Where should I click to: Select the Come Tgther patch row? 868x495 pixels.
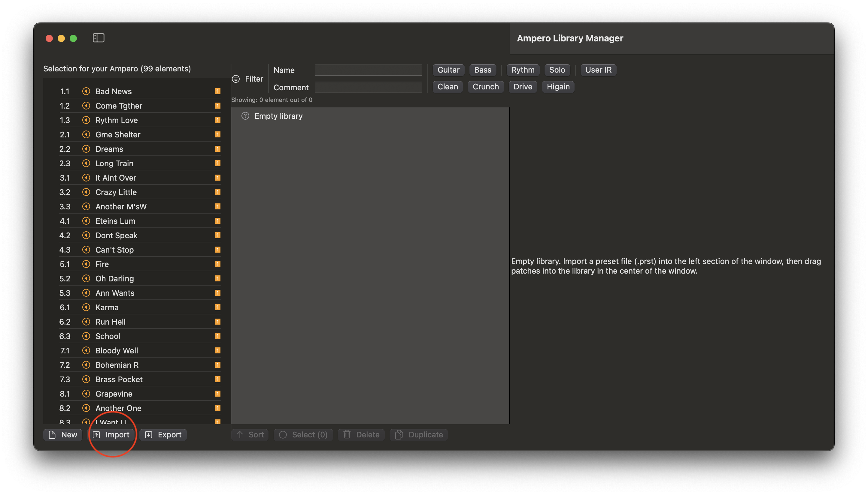[119, 106]
